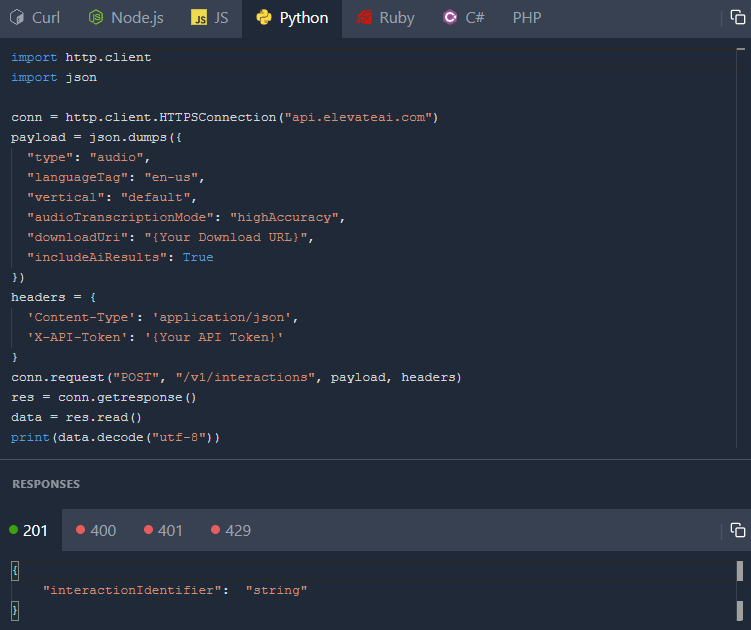This screenshot has height=630, width=751.
Task: Show the 401 response example
Action: click(163, 530)
